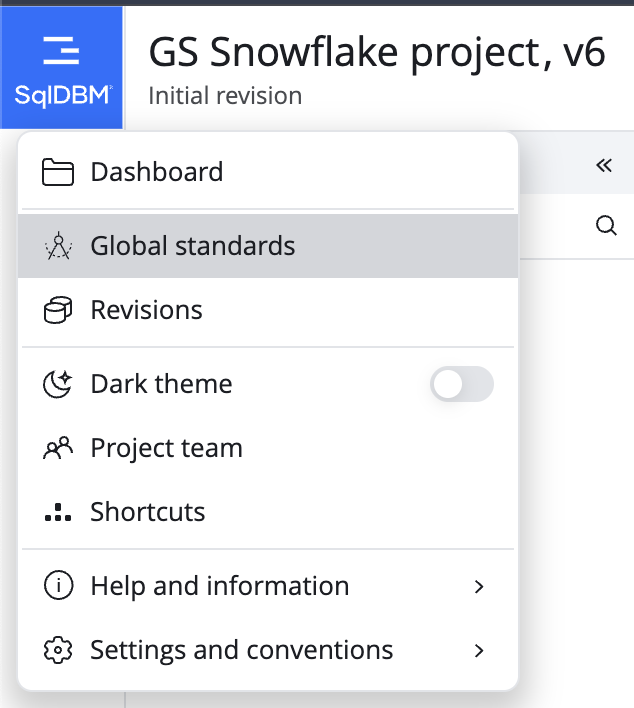Open the Dashboard menu item
This screenshot has width=634, height=708.
268,172
